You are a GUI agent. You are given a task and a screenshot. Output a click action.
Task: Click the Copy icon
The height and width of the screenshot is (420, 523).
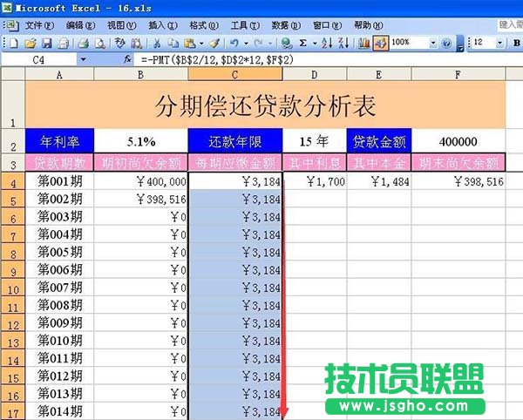click(173, 43)
